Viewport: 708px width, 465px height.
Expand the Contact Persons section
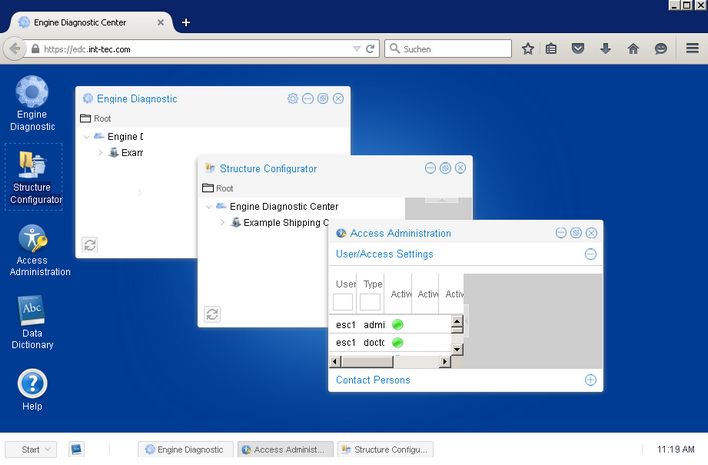coord(590,380)
